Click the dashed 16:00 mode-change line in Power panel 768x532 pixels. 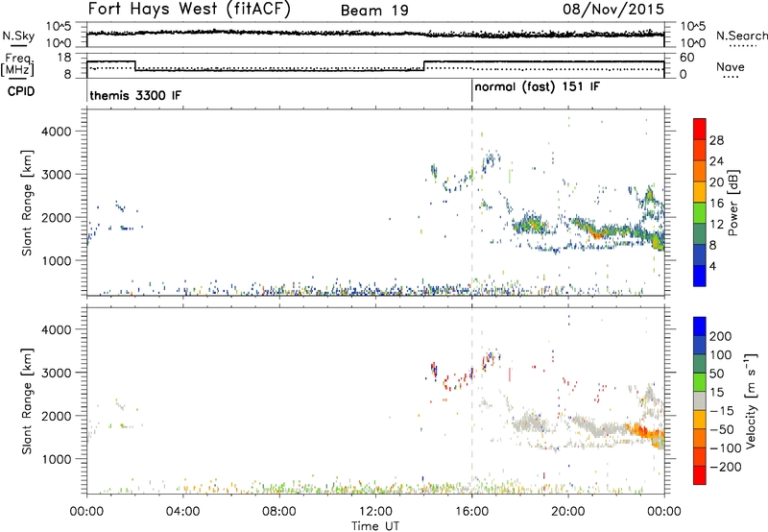point(471,202)
